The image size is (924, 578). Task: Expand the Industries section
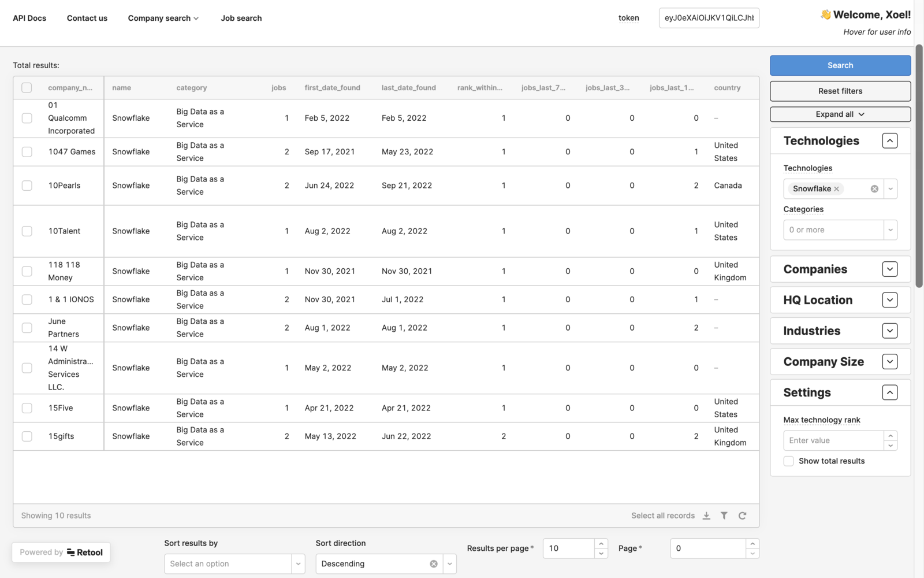(x=890, y=331)
